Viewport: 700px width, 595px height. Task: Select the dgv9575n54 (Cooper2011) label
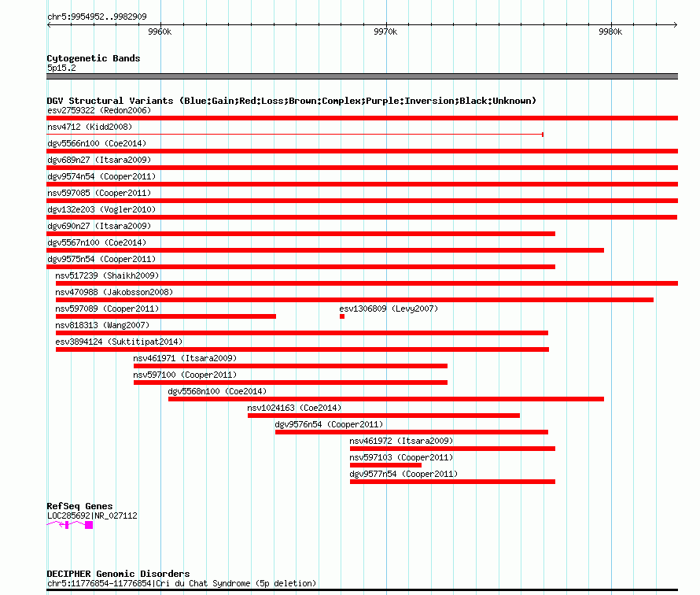click(x=101, y=259)
